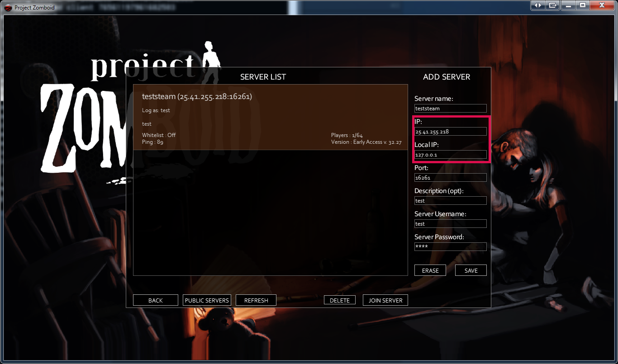Click the Server Password field

click(x=451, y=247)
